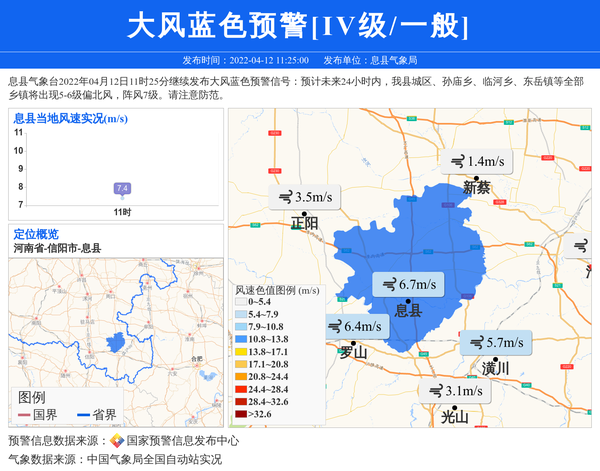Click the 罗山 city dot on map
This screenshot has width=600, height=471.
(x=354, y=343)
